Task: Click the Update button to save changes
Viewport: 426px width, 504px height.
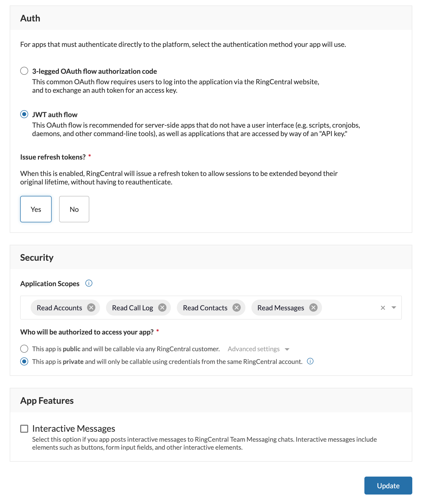Action: (388, 486)
